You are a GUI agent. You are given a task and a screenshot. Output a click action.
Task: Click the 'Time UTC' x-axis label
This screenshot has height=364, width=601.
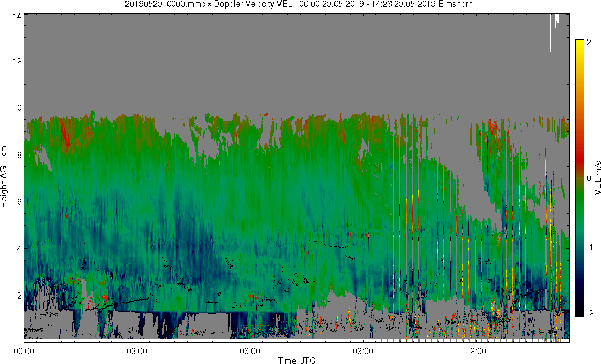coord(297,360)
